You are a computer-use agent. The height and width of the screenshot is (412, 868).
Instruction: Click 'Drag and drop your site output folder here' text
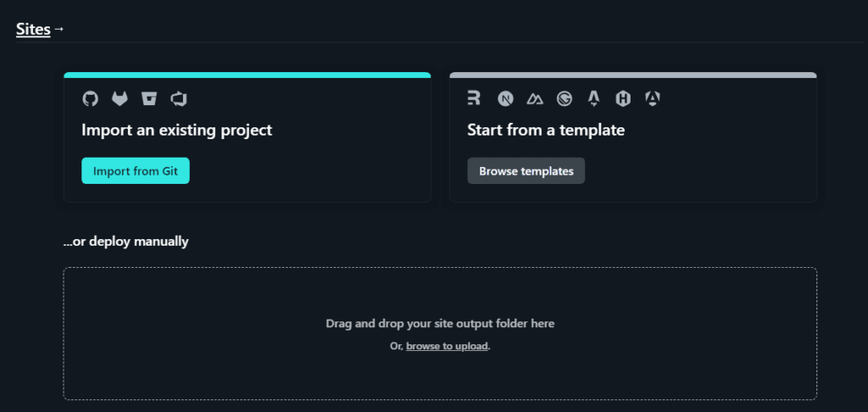point(440,323)
